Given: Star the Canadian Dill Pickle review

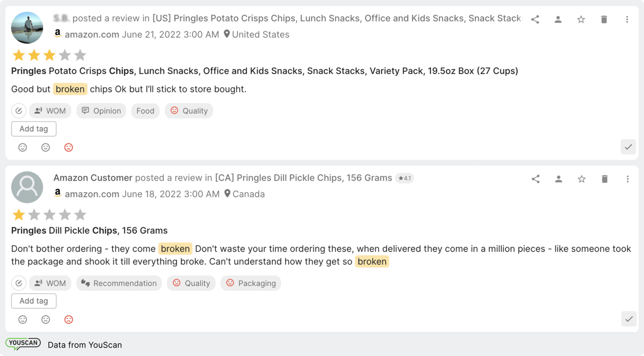Looking at the screenshot, I should pyautogui.click(x=581, y=179).
